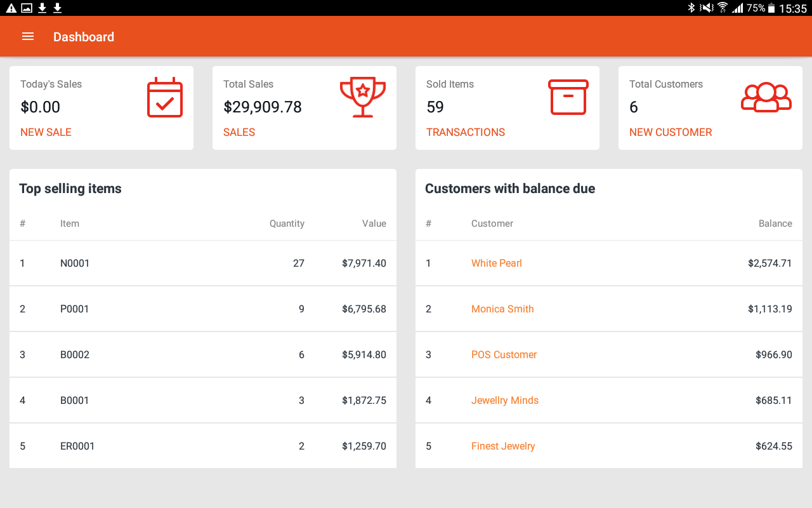Add a customer via NEW CUSTOMER
Viewport: 812px width, 508px height.
(671, 132)
